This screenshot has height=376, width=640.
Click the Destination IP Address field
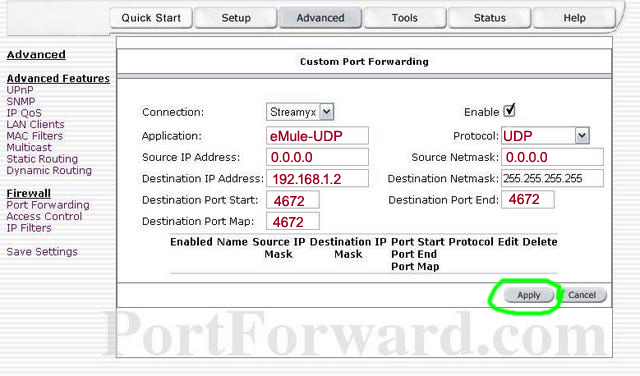pyautogui.click(x=318, y=178)
